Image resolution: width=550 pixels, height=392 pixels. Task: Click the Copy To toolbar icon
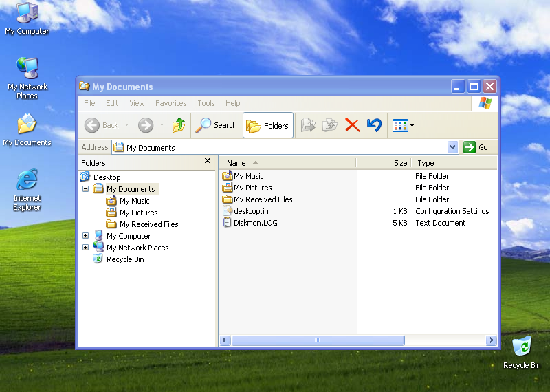coord(330,125)
